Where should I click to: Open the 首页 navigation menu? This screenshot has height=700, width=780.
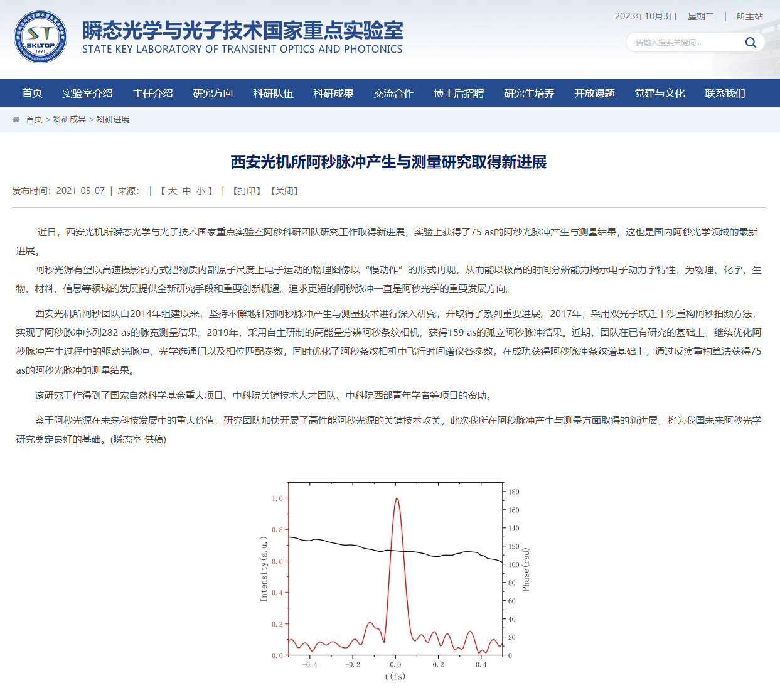click(x=31, y=93)
